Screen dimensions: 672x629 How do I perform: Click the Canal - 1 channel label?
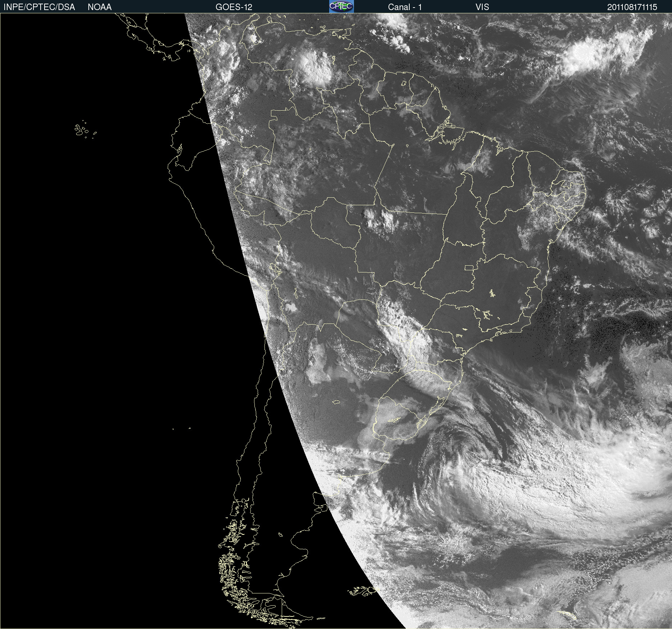405,7
